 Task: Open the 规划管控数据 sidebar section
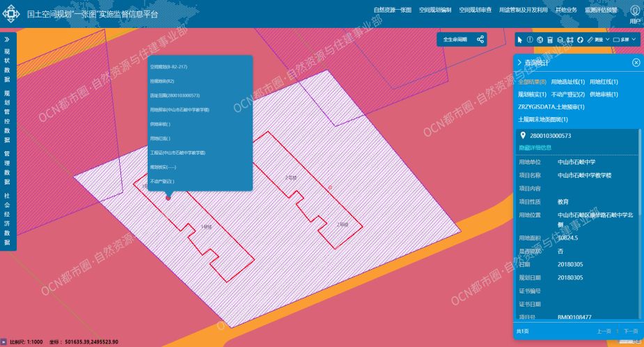(x=7, y=116)
